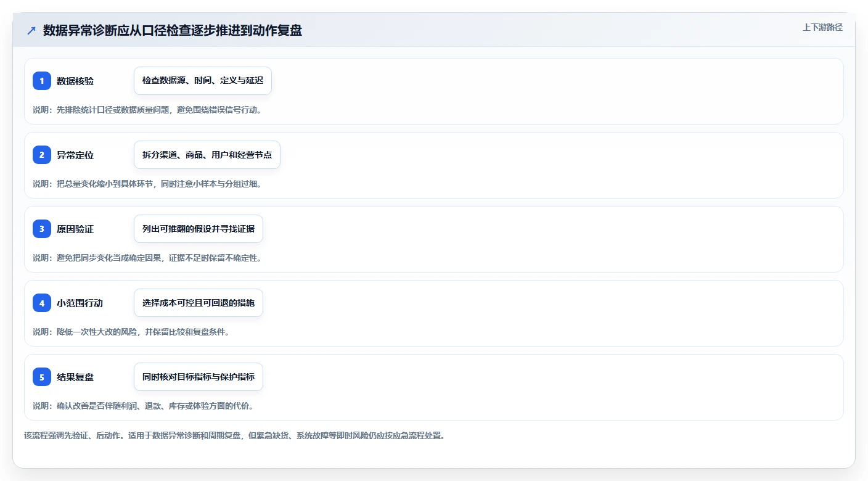Image resolution: width=868 pixels, height=481 pixels.
Task: Select the 小范围行动 step title
Action: 80,303
